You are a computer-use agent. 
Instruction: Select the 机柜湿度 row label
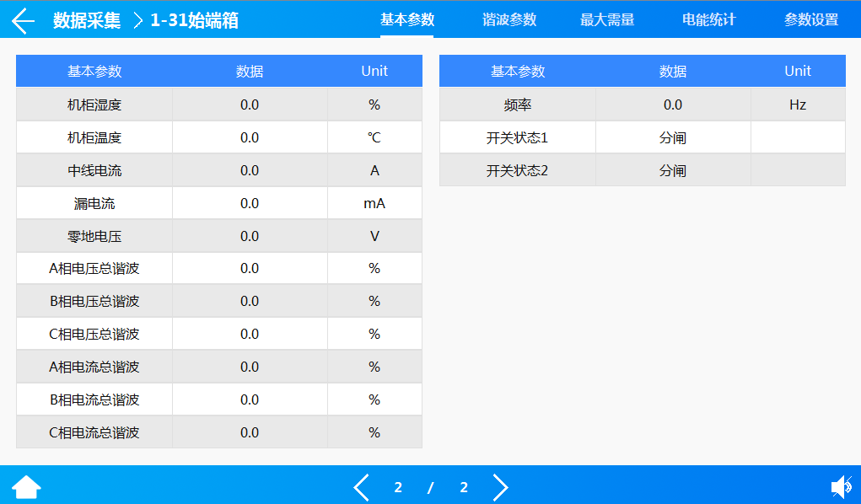coord(94,105)
